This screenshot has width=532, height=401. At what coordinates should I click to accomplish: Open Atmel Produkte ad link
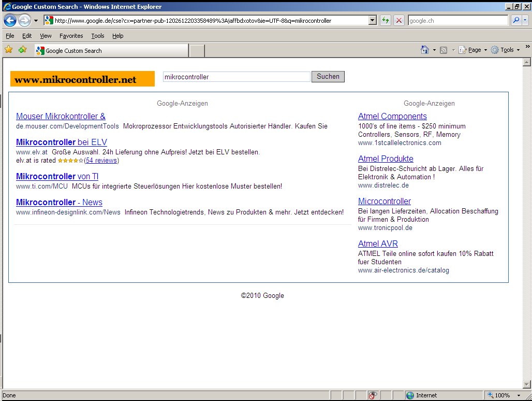(x=386, y=159)
